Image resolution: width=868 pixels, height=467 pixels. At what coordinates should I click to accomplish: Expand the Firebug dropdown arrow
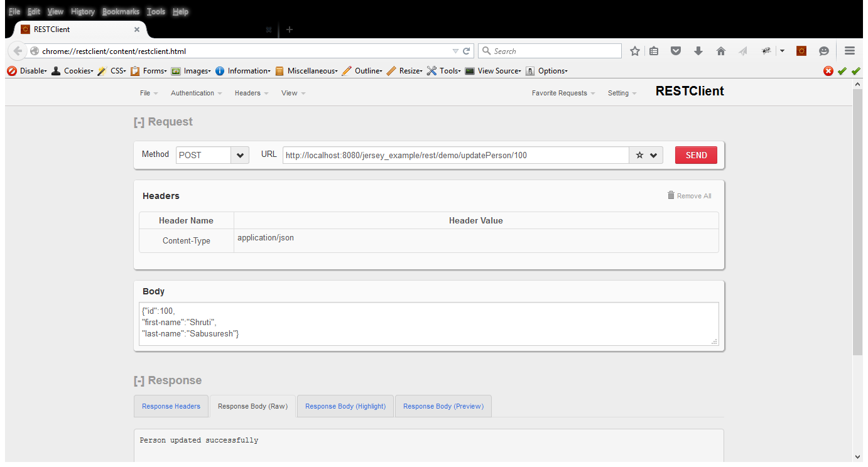click(x=782, y=51)
